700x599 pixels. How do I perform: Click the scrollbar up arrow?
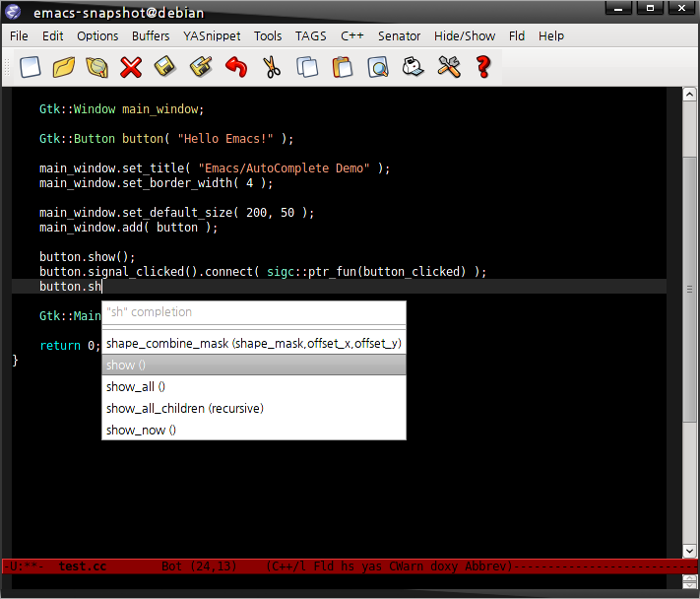click(689, 95)
